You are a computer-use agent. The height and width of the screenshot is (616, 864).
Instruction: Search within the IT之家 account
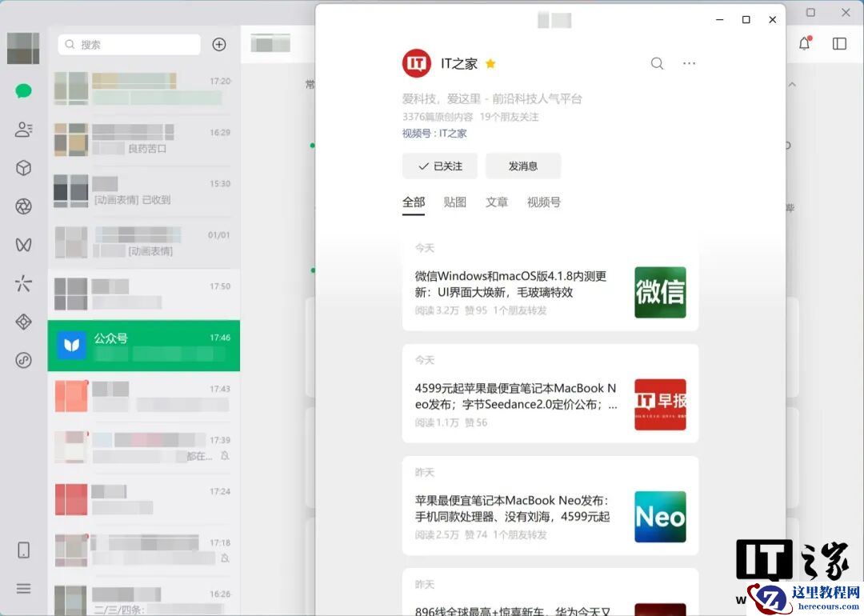point(657,63)
